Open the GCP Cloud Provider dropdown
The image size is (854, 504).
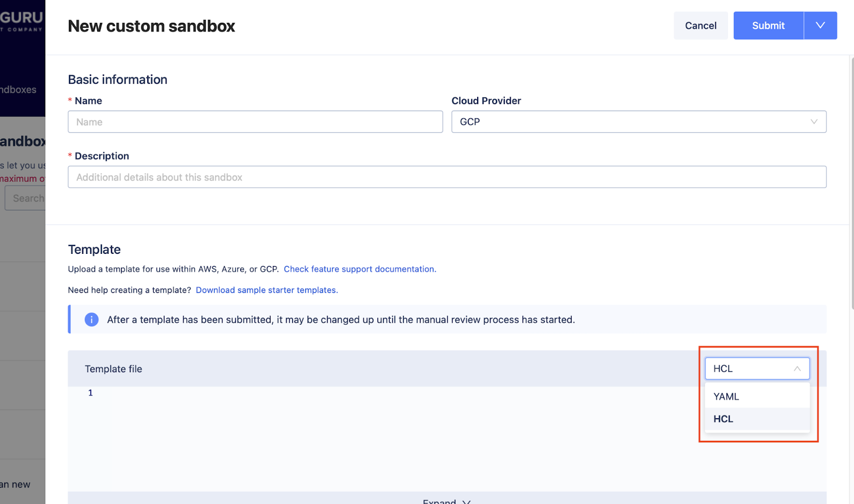click(638, 122)
